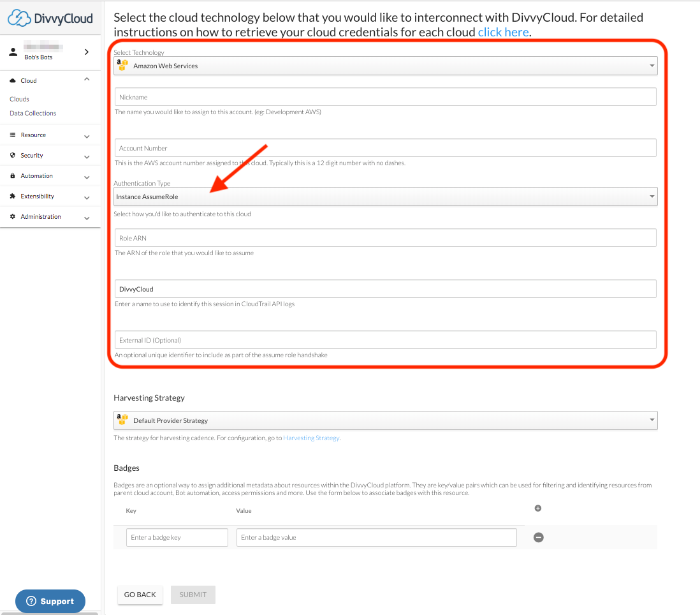Click the 'Badges' heading text
Screen dimensions: 700x615
click(126, 468)
